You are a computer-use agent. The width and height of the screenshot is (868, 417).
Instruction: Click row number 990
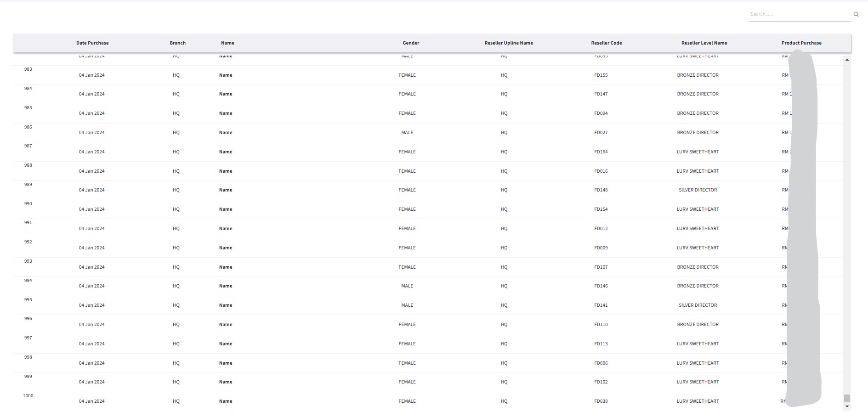click(28, 203)
